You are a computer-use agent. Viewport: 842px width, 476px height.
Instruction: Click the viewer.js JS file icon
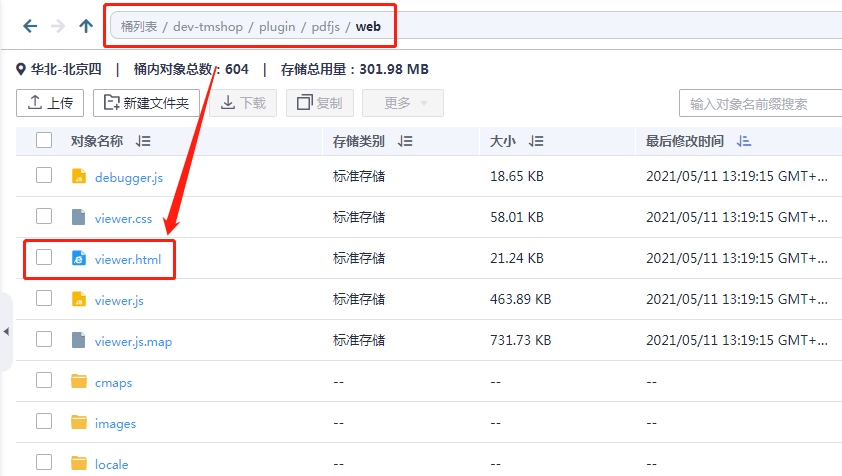tap(79, 299)
